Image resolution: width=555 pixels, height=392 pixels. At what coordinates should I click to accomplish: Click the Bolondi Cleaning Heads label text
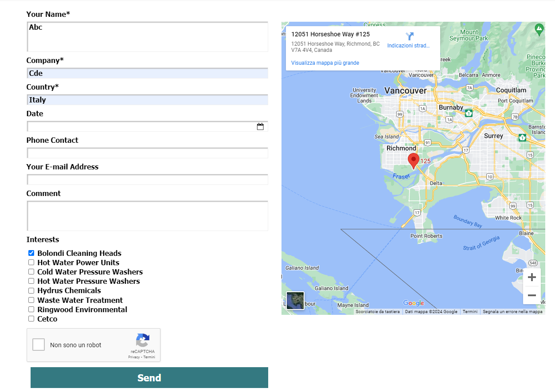point(79,253)
